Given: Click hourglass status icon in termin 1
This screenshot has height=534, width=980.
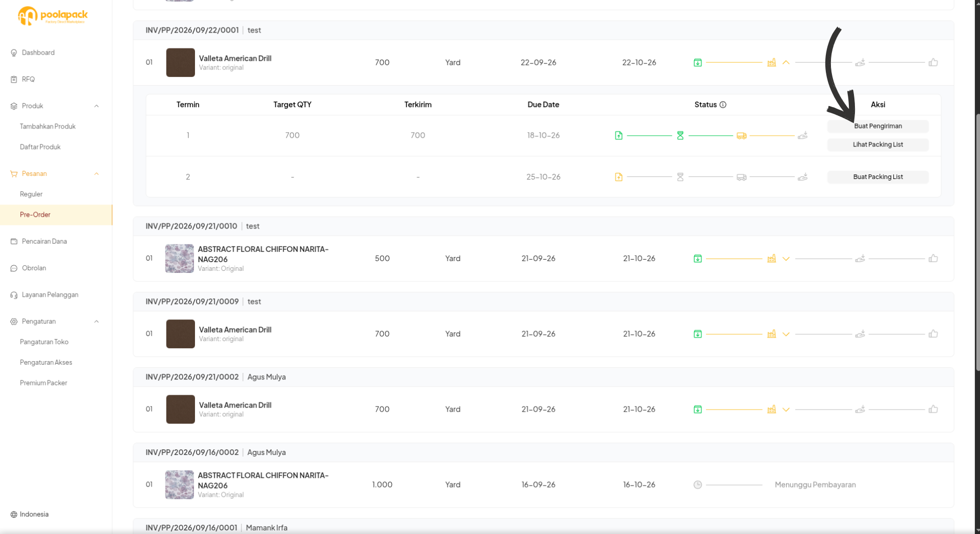Looking at the screenshot, I should coord(680,135).
